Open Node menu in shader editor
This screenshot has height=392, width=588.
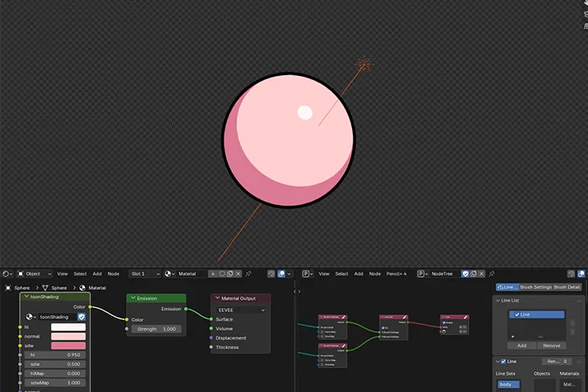(114, 274)
